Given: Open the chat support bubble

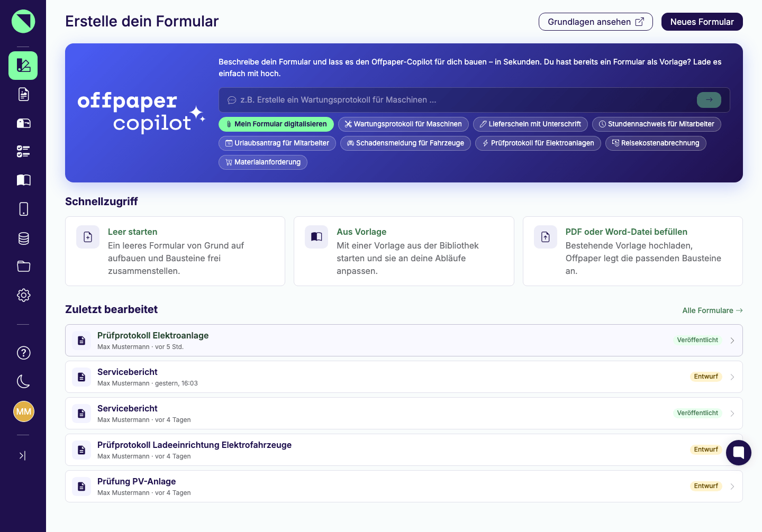Looking at the screenshot, I should coord(739,453).
